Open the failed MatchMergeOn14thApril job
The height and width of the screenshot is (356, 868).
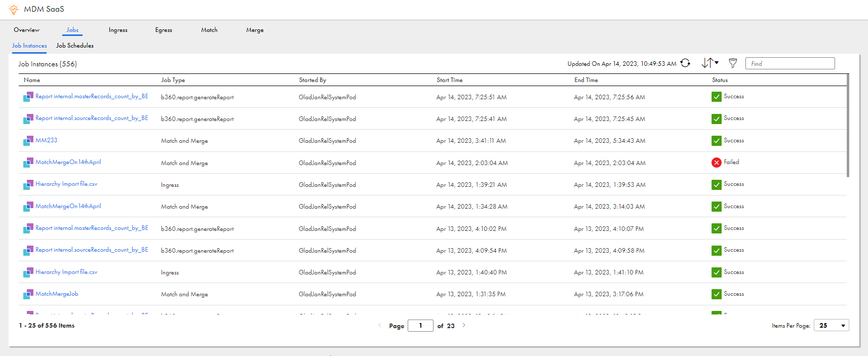point(68,162)
